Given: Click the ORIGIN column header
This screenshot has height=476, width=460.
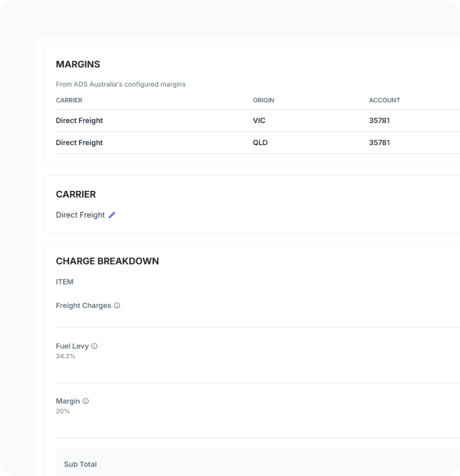Looking at the screenshot, I should coord(264,100).
